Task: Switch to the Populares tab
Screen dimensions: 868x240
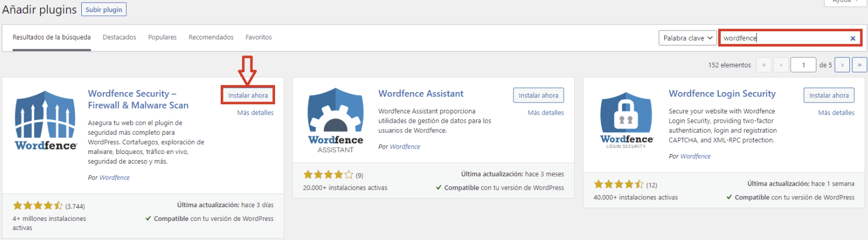Action: point(162,37)
